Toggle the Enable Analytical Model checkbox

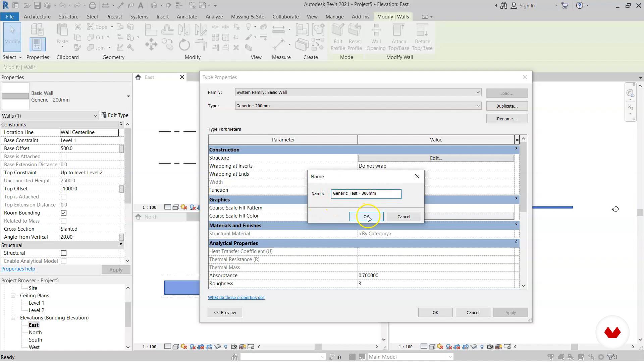click(64, 261)
